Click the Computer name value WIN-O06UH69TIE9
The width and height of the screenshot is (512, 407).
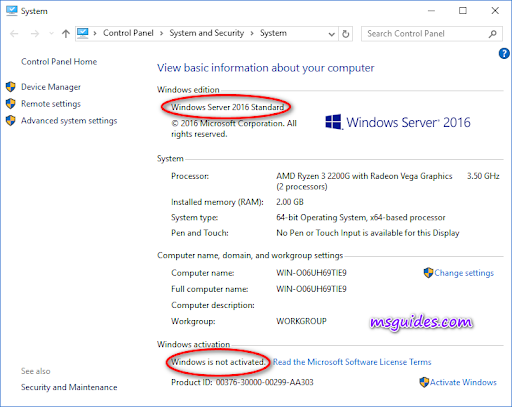[x=311, y=273]
